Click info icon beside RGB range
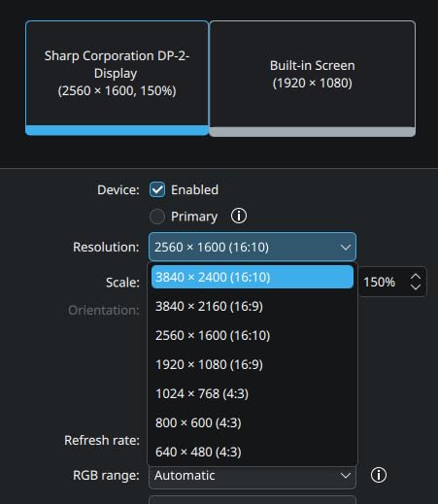The image size is (438, 504). click(379, 475)
